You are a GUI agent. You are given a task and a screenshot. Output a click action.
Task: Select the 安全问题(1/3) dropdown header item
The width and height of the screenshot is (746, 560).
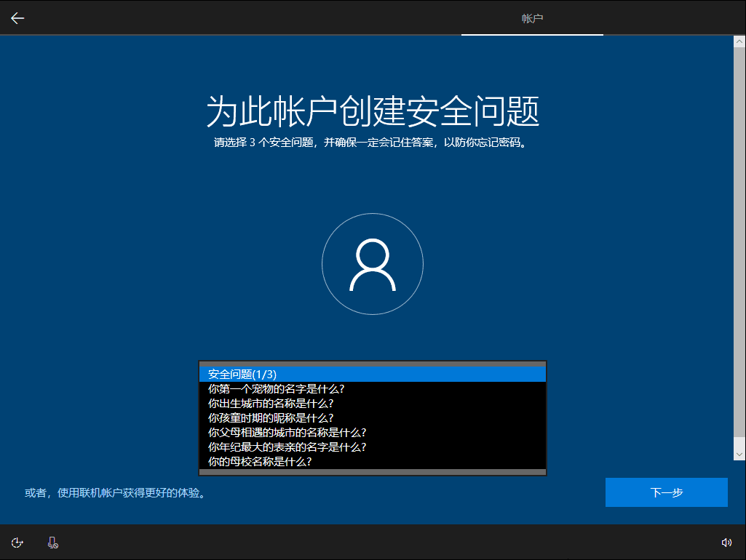pos(372,374)
